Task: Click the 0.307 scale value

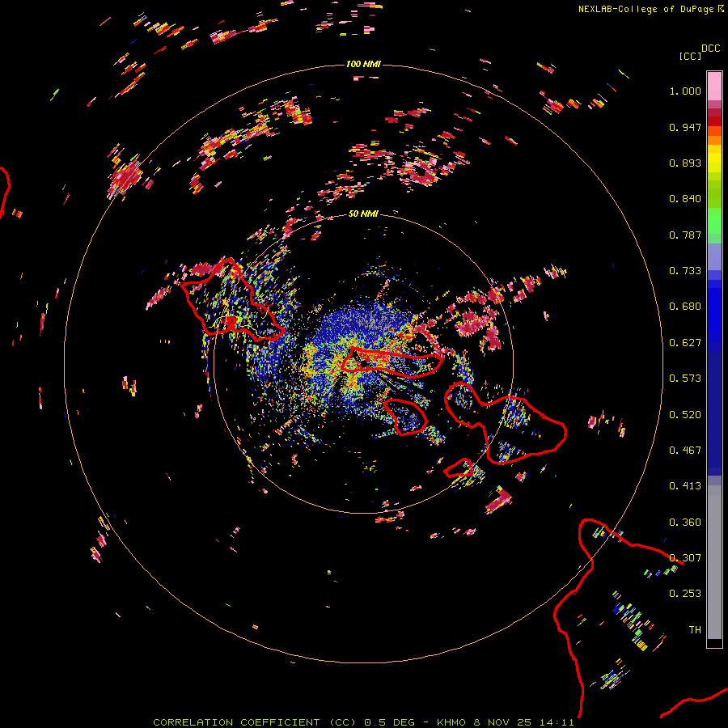Action: (x=685, y=558)
